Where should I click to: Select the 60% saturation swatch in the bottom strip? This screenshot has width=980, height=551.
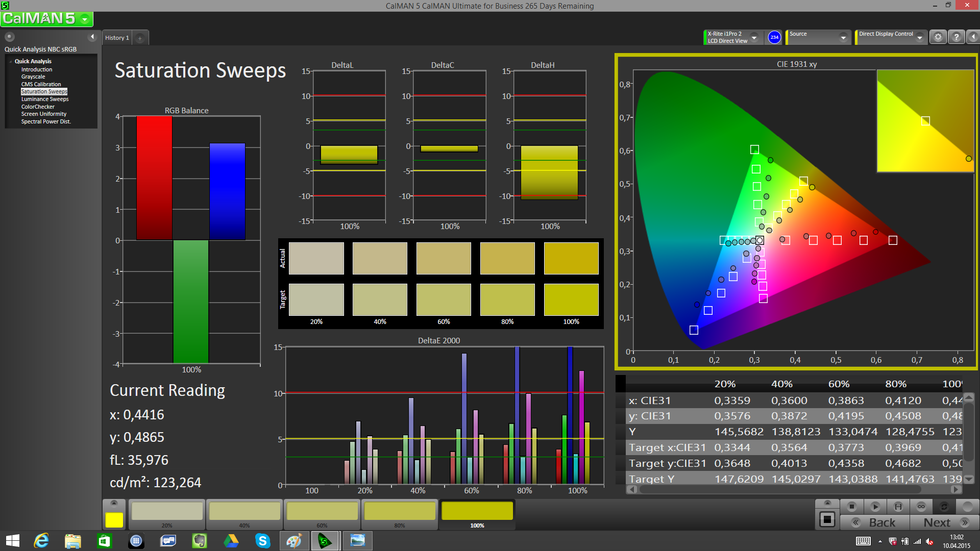322,512
